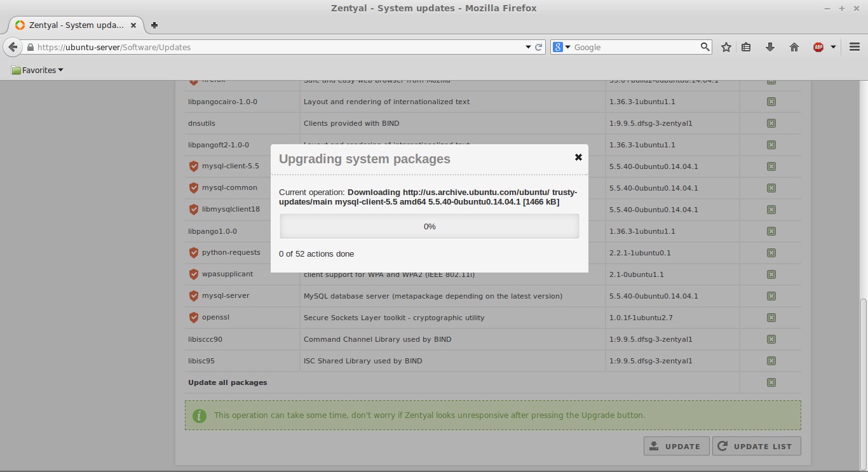This screenshot has width=868, height=472.
Task: Click the search magnifier icon
Action: tap(705, 47)
